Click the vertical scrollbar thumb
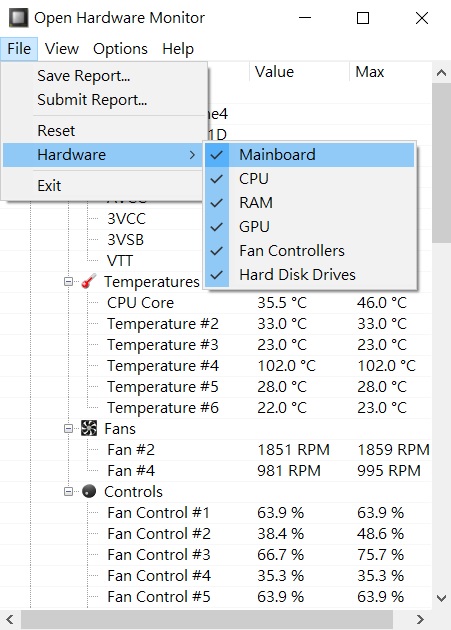This screenshot has width=451, height=630. click(441, 163)
